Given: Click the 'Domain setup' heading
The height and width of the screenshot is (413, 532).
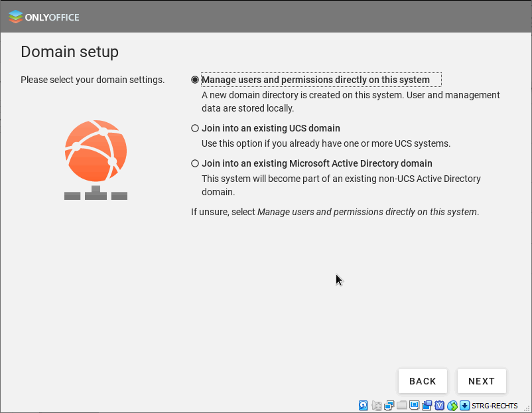Looking at the screenshot, I should tap(70, 52).
